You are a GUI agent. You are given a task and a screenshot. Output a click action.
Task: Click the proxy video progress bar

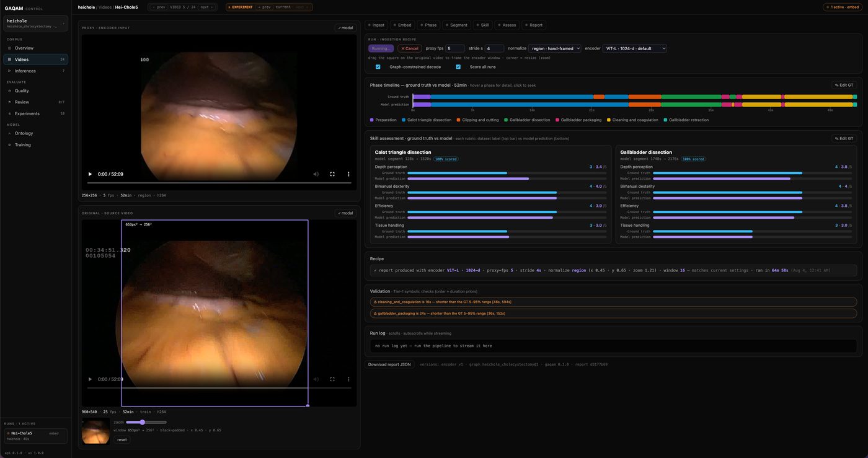219,183
